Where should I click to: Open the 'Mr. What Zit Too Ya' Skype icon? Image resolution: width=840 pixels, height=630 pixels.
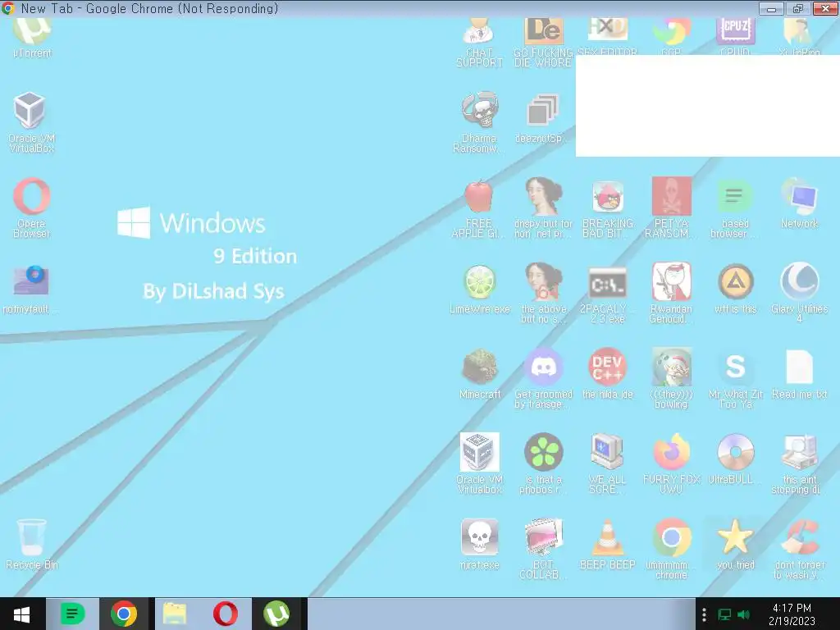[x=736, y=379]
